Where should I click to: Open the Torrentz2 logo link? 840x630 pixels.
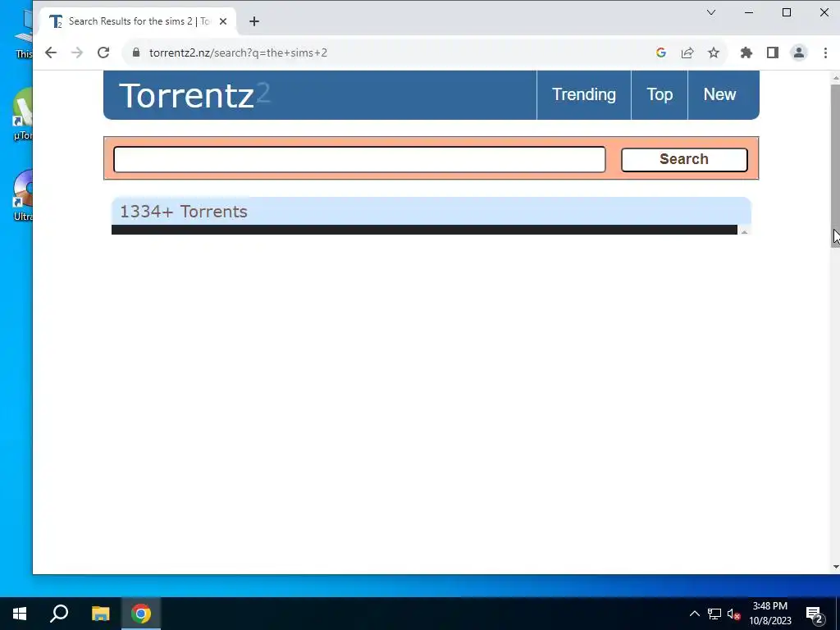[x=194, y=95]
